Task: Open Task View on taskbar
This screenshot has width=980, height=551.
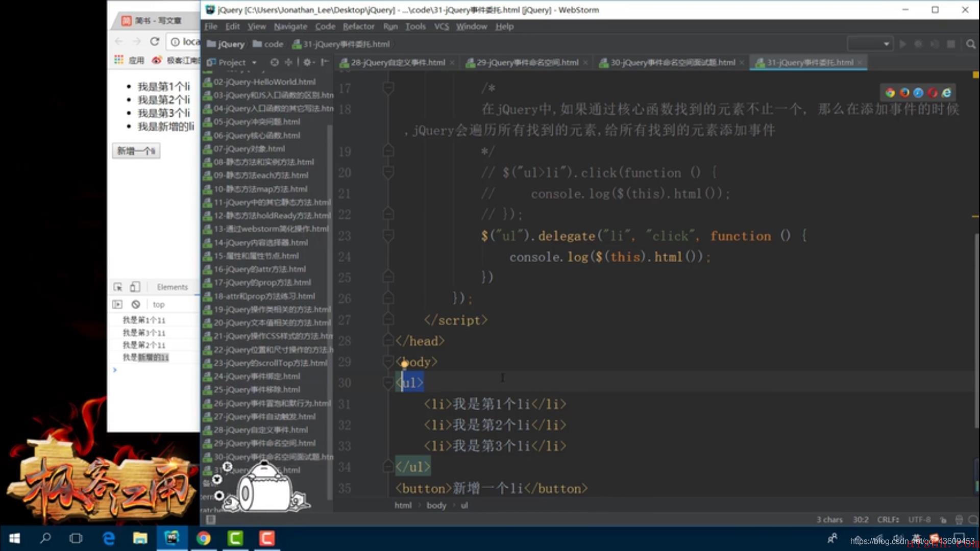Action: click(x=76, y=538)
